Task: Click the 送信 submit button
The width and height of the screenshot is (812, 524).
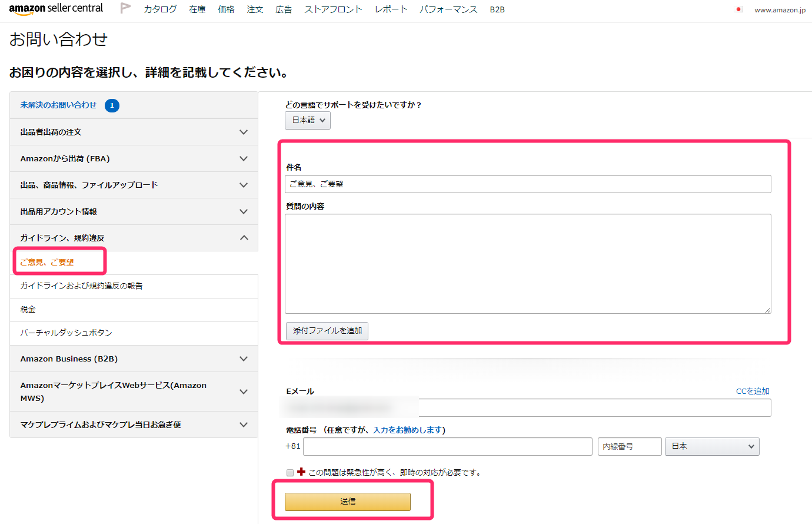Action: tap(348, 502)
